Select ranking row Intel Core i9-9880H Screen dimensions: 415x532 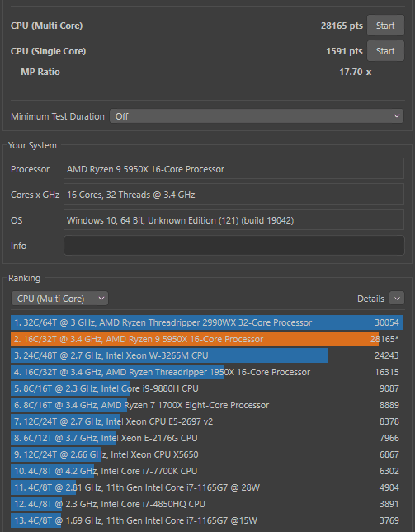207,388
